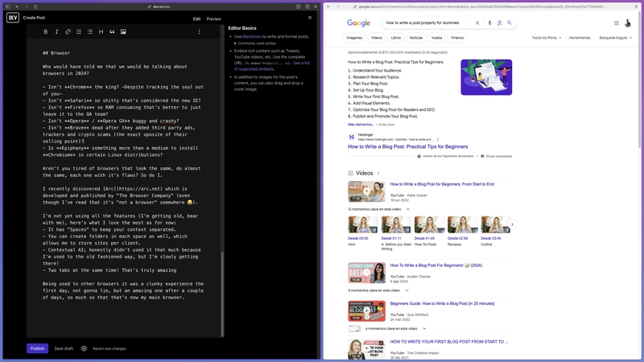Click the Google search query input field
This screenshot has height=362, width=644.
pos(427,23)
